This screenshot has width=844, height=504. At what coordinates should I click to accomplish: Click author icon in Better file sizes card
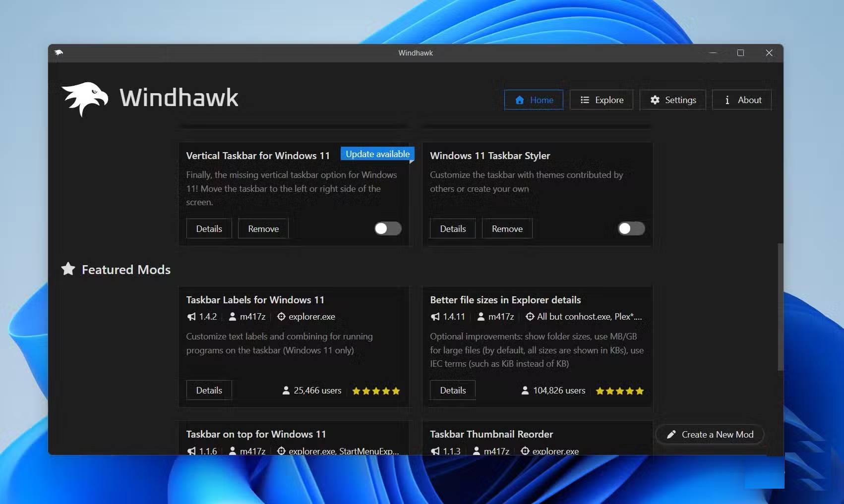(481, 317)
